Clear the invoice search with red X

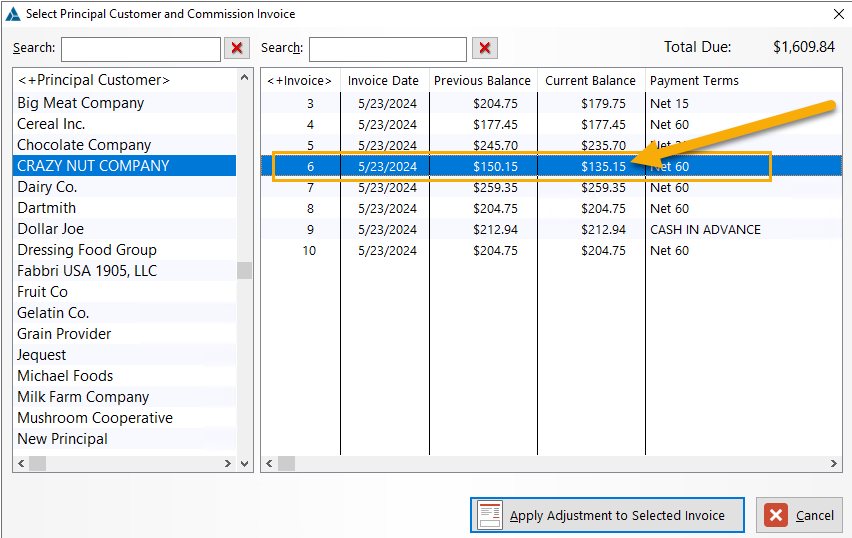tap(485, 48)
